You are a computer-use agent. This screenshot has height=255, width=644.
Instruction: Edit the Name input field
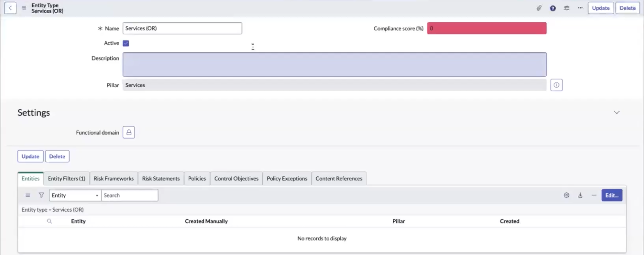tap(182, 28)
